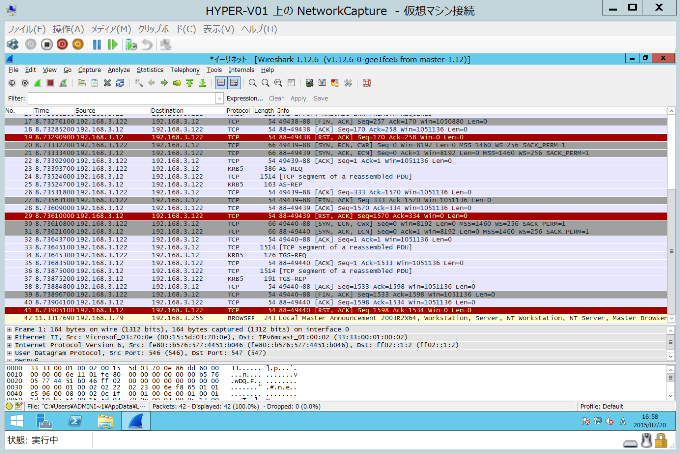Pause the virtual machine
The image size is (680, 454).
click(97, 44)
